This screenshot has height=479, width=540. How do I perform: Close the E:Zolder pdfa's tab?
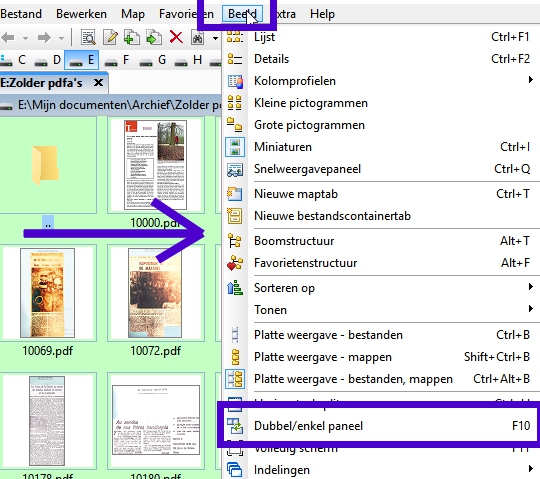coord(98,83)
